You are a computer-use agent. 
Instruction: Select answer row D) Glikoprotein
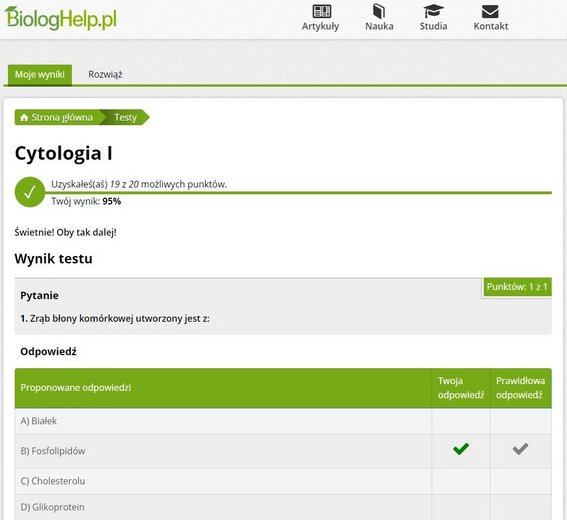[283, 507]
